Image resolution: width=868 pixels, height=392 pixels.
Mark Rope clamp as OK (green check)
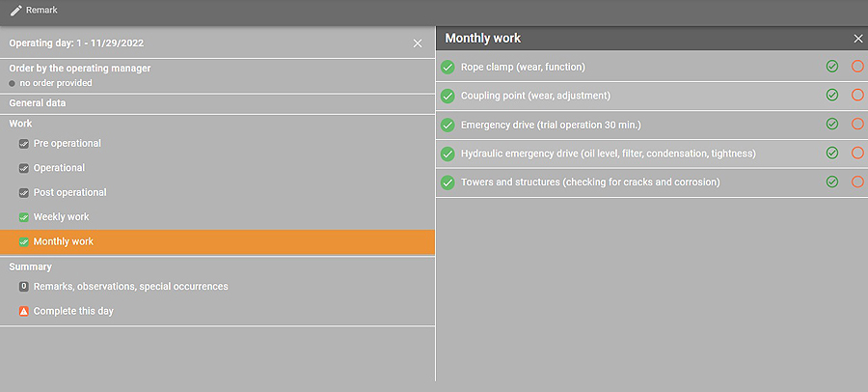pyautogui.click(x=832, y=67)
